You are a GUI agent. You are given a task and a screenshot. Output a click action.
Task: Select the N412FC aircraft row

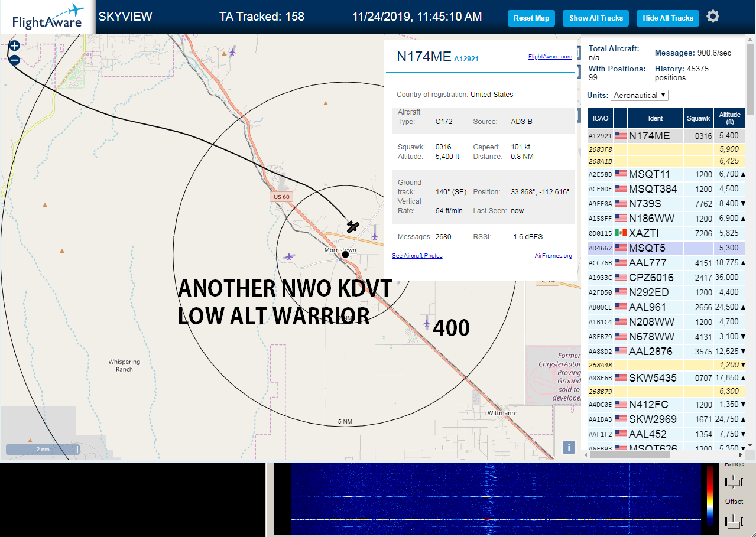[667, 405]
